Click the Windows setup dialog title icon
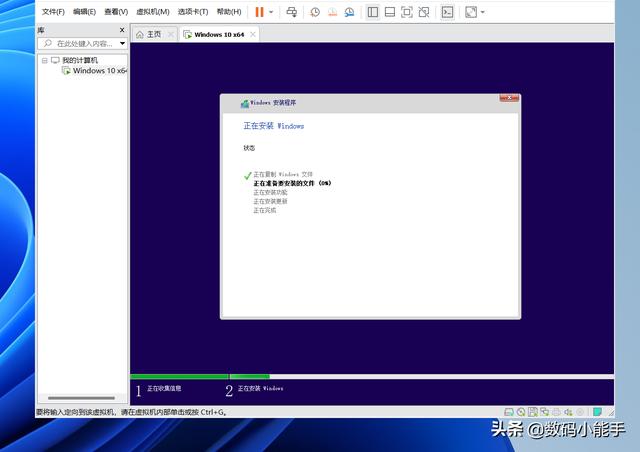Screen dimensions: 640x452 [244, 104]
